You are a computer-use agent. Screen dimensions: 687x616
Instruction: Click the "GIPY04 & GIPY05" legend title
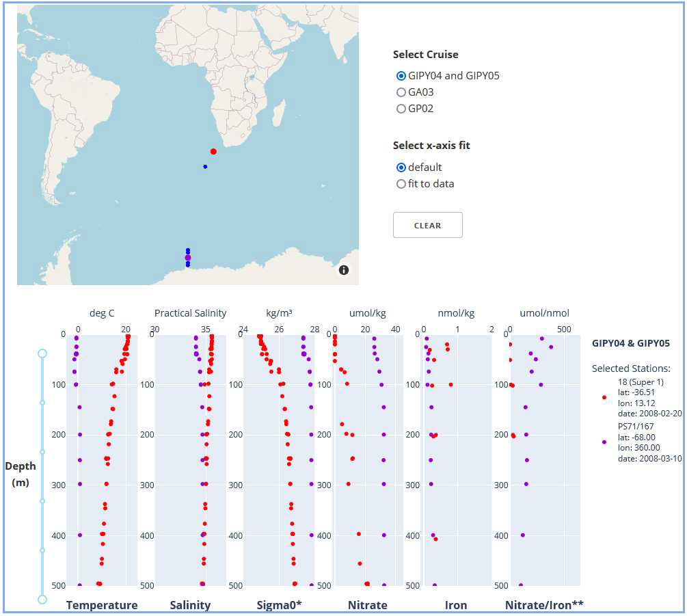click(x=631, y=343)
